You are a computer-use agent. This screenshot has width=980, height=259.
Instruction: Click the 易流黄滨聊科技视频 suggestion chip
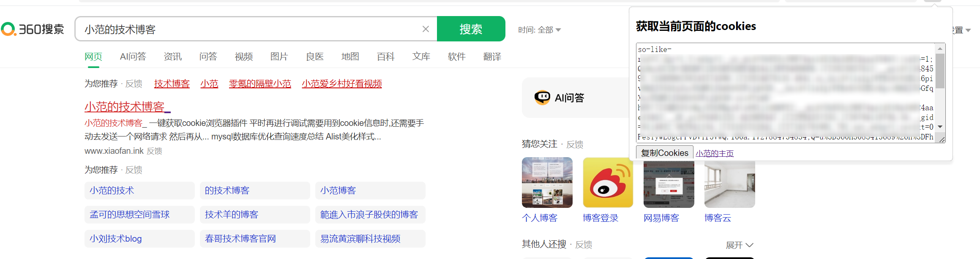pyautogui.click(x=370, y=239)
